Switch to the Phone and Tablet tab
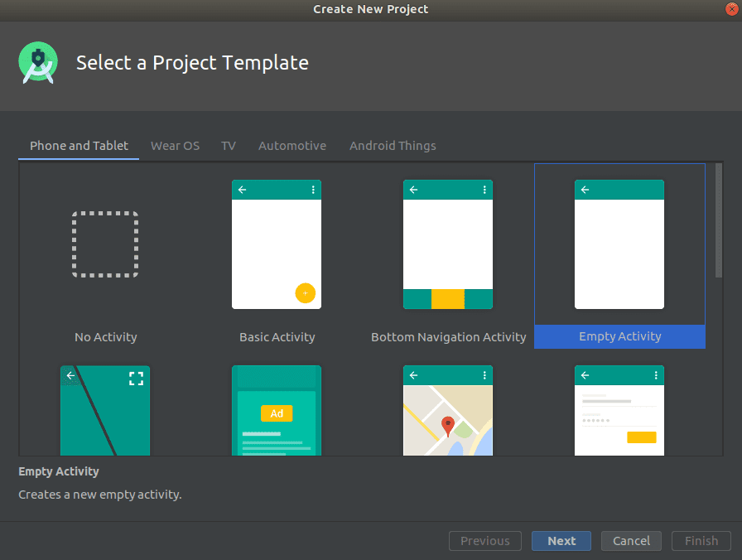This screenshot has width=742, height=560. [x=79, y=146]
